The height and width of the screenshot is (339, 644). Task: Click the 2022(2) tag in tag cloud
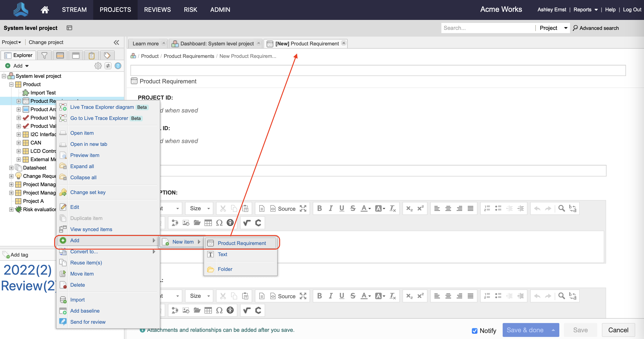(28, 270)
